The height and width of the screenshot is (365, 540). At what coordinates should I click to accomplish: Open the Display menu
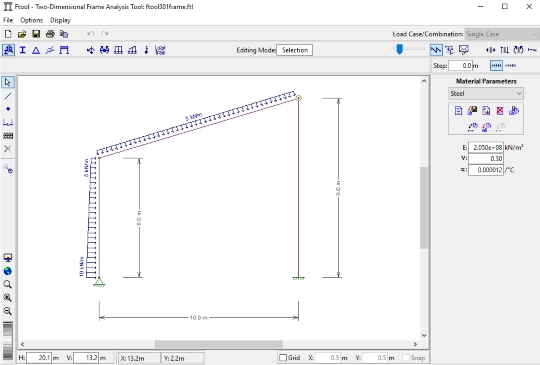point(60,20)
